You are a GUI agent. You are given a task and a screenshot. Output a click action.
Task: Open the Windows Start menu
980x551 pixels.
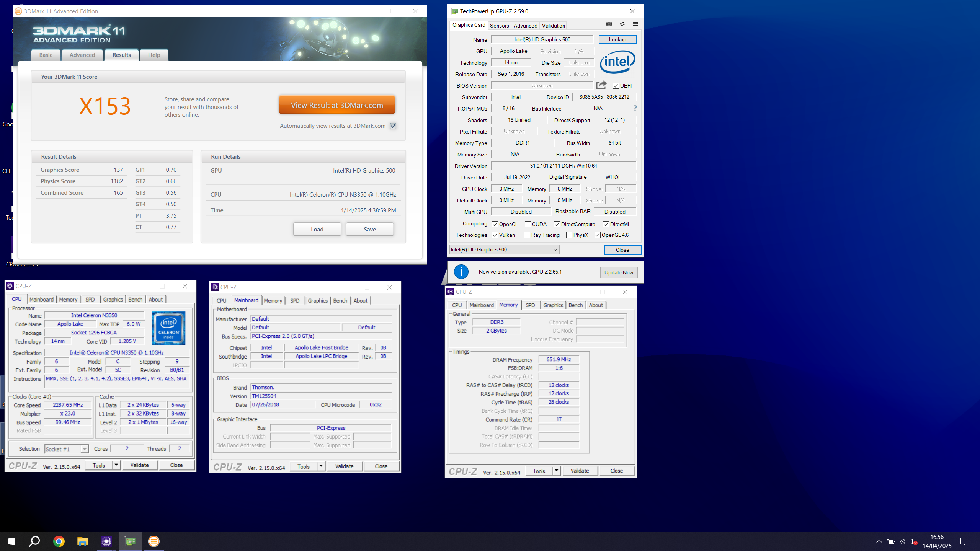tap(11, 541)
